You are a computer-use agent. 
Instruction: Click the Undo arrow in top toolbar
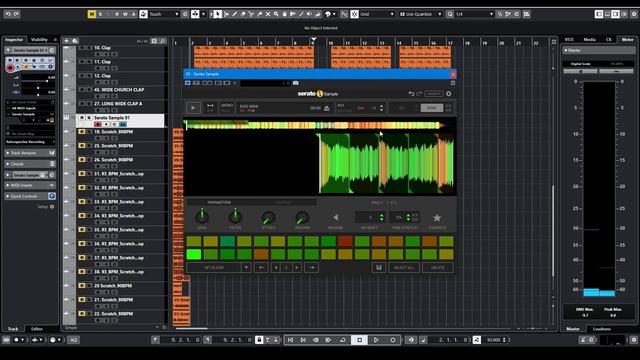click(x=8, y=14)
